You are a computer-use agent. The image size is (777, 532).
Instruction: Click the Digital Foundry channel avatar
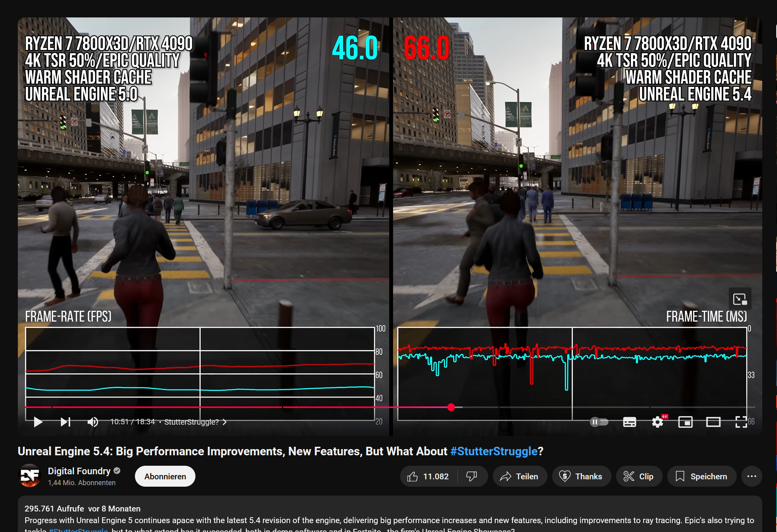pyautogui.click(x=30, y=476)
